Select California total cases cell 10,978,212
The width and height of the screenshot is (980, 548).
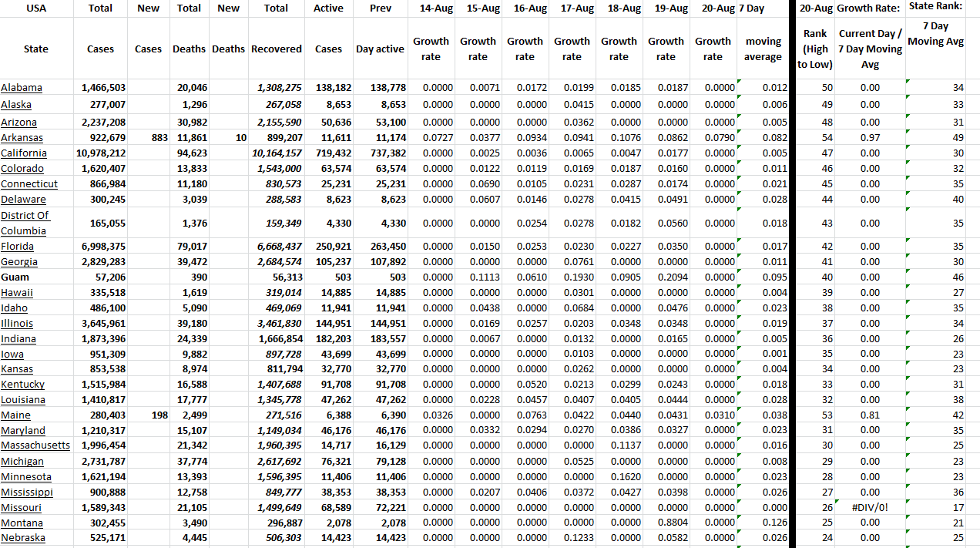[x=101, y=153]
